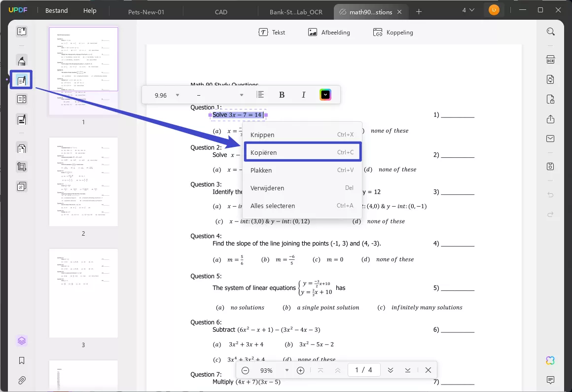The height and width of the screenshot is (392, 572).
Task: Zoom out with the minus button
Action: click(x=245, y=370)
